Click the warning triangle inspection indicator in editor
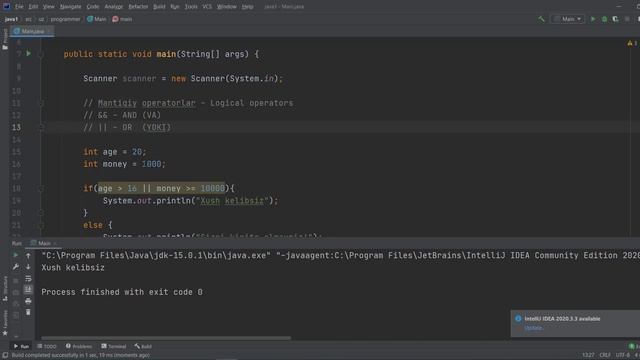This screenshot has width=640, height=360. 630,43
